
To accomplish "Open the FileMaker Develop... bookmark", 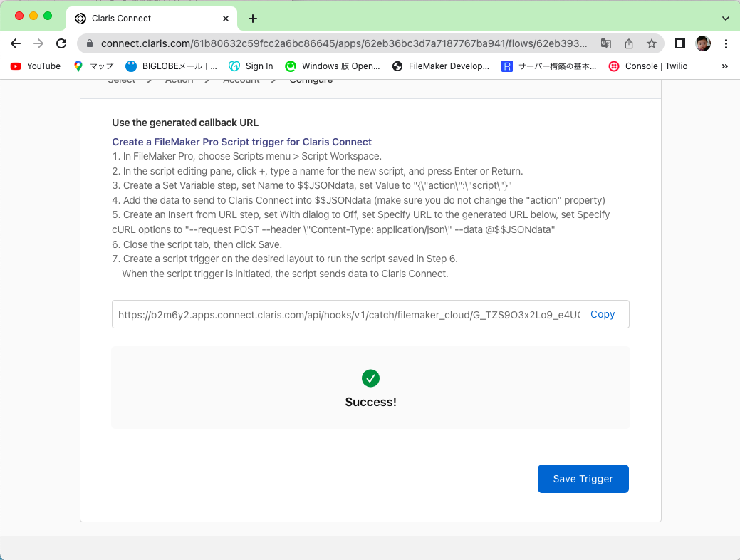I will (x=440, y=66).
